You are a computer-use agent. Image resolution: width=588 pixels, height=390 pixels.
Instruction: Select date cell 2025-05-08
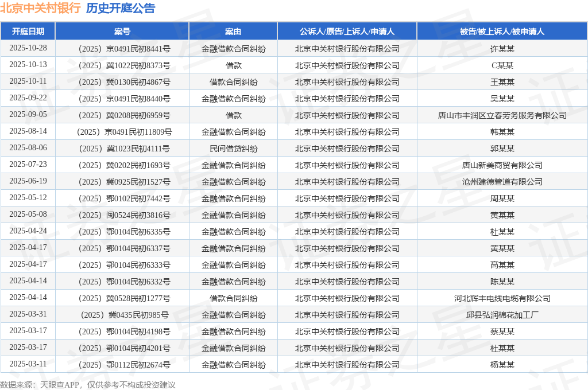(x=28, y=214)
